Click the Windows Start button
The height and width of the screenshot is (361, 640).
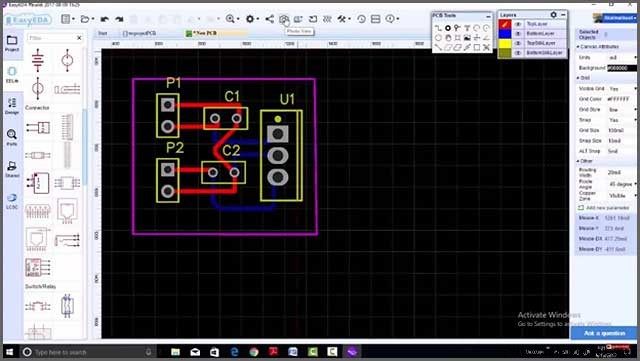[x=10, y=352]
